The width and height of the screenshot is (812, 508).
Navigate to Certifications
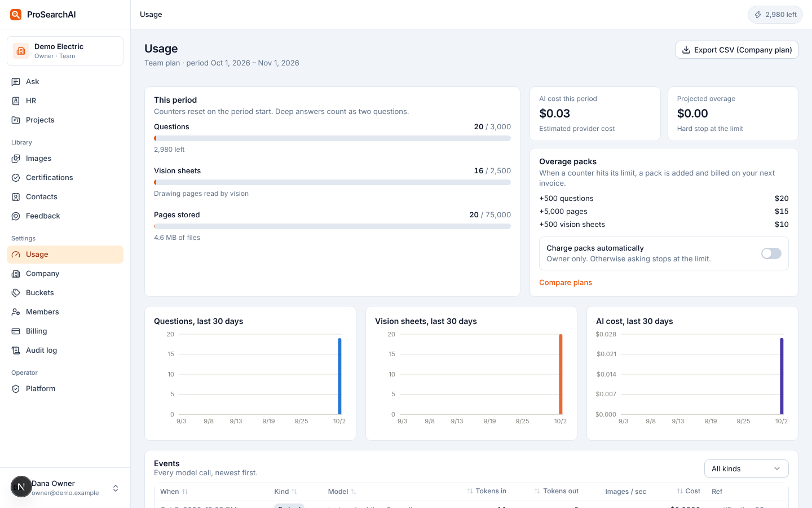point(65,178)
